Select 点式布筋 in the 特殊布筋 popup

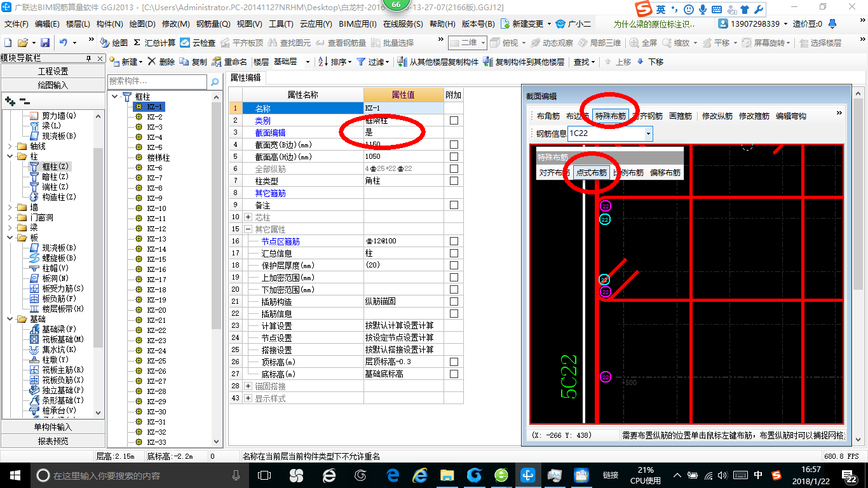pos(592,172)
